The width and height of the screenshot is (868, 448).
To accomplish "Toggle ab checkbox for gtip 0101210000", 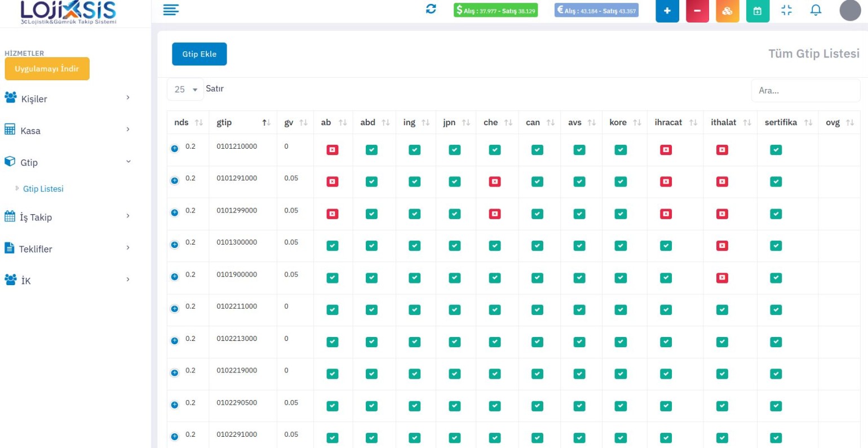I will pos(333,150).
